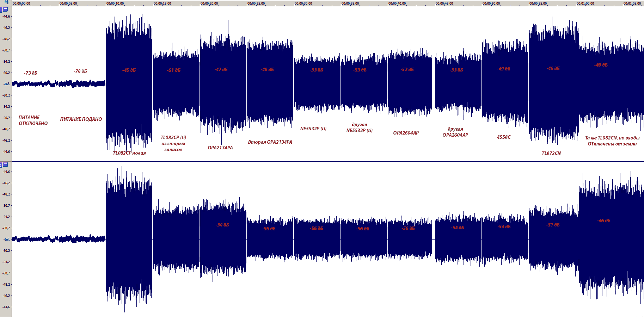Click the -Inf. level label of the upper channel
The height and width of the screenshot is (317, 644).
pos(6,84)
